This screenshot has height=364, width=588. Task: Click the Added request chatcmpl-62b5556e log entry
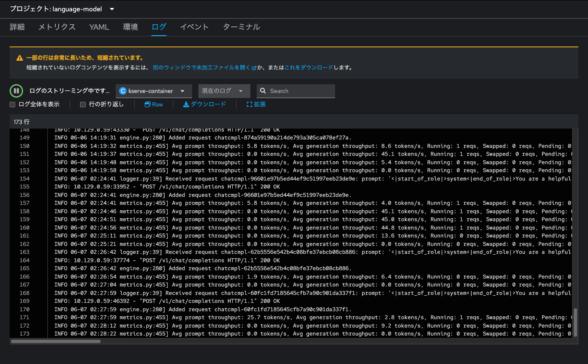tap(203, 268)
